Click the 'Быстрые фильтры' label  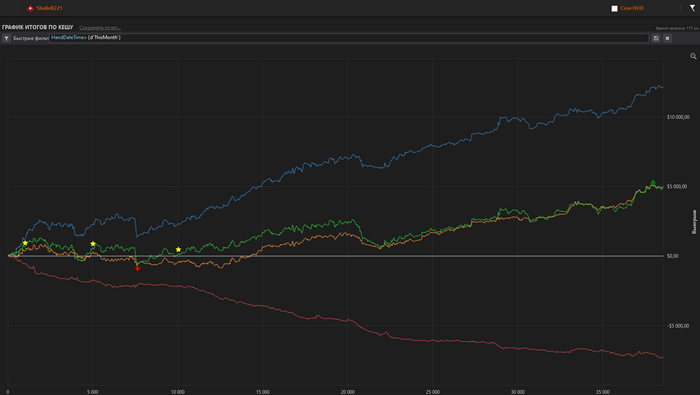point(31,38)
